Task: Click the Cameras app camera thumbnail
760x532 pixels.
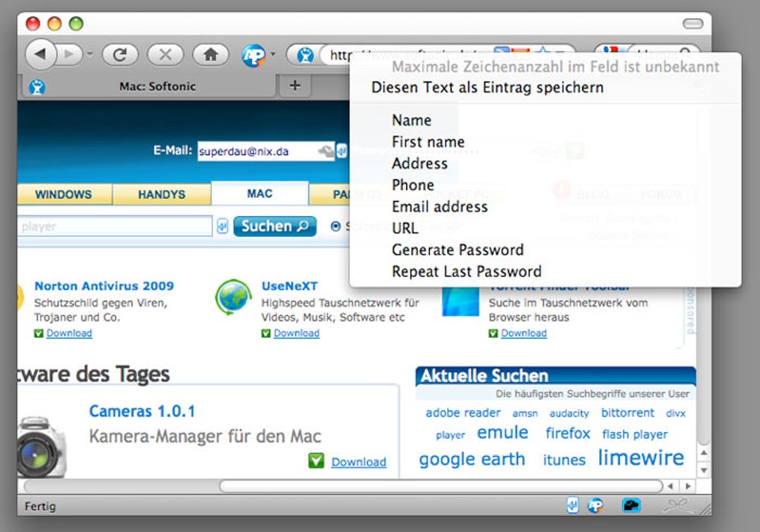Action: tap(42, 447)
